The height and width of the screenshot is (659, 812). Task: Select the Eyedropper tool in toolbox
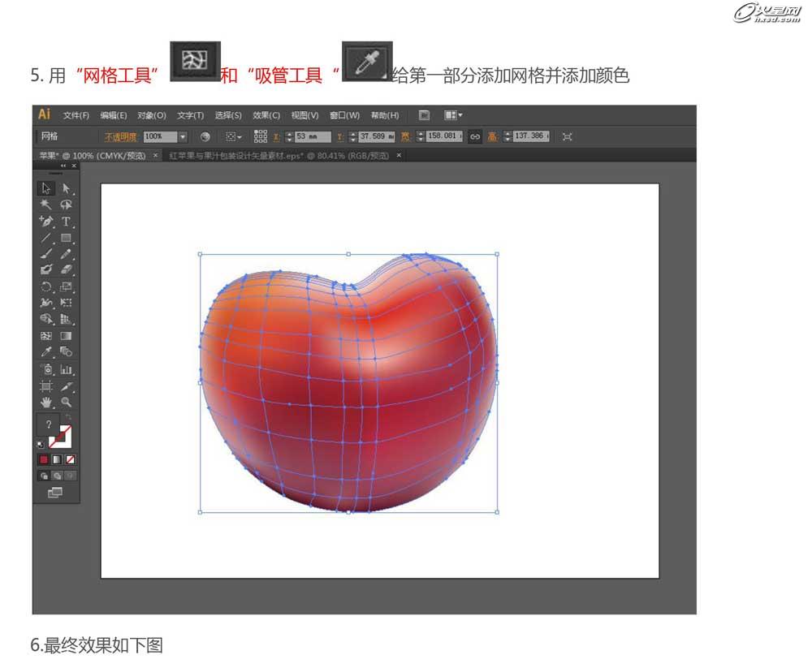(x=46, y=351)
